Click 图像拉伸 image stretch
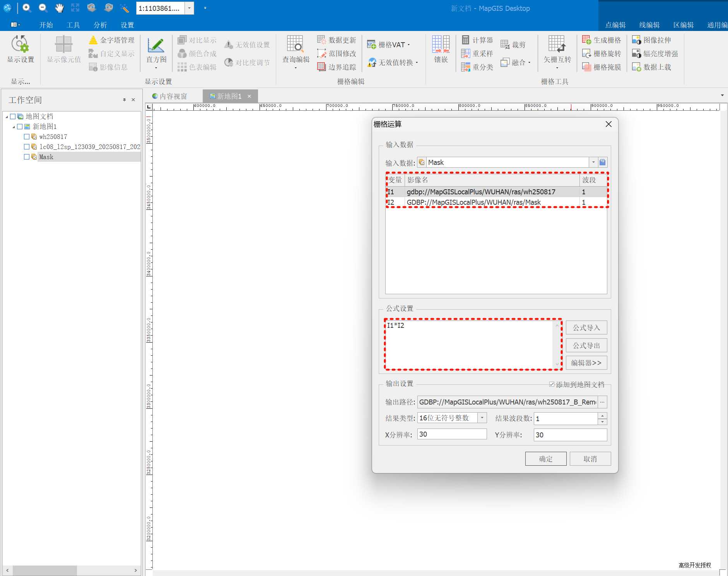This screenshot has width=728, height=576. [x=651, y=40]
